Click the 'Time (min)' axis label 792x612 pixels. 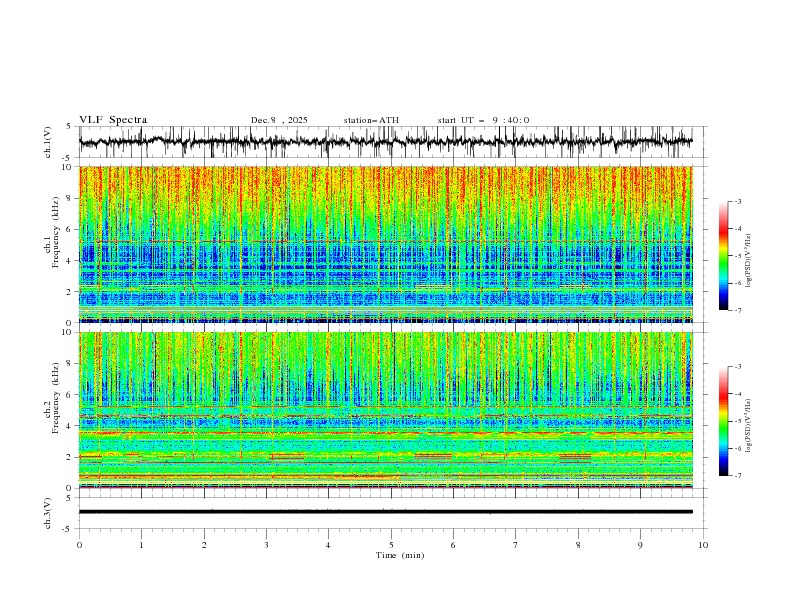400,555
